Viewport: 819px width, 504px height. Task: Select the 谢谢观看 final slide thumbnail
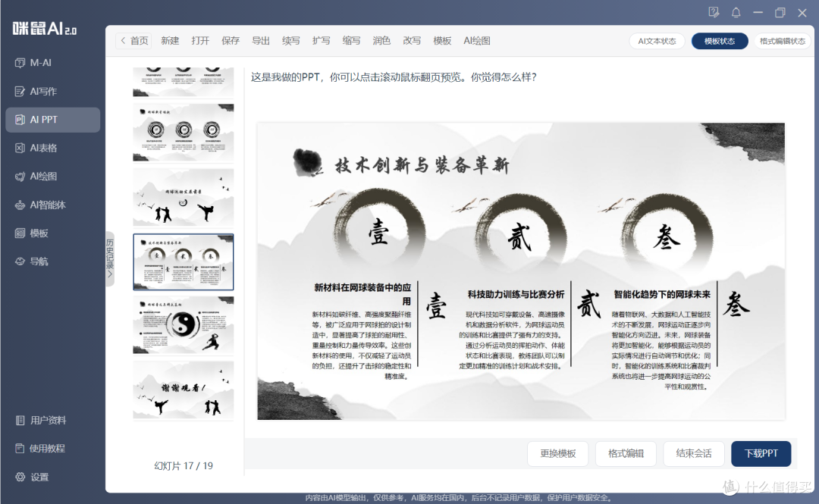pyautogui.click(x=184, y=390)
